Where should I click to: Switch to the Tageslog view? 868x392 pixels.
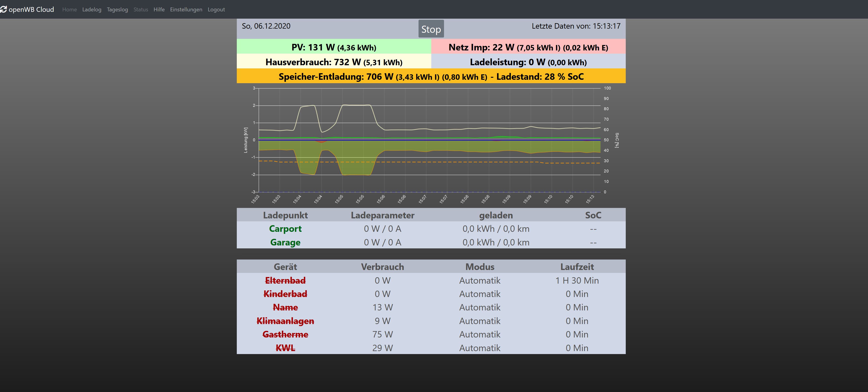pos(117,9)
